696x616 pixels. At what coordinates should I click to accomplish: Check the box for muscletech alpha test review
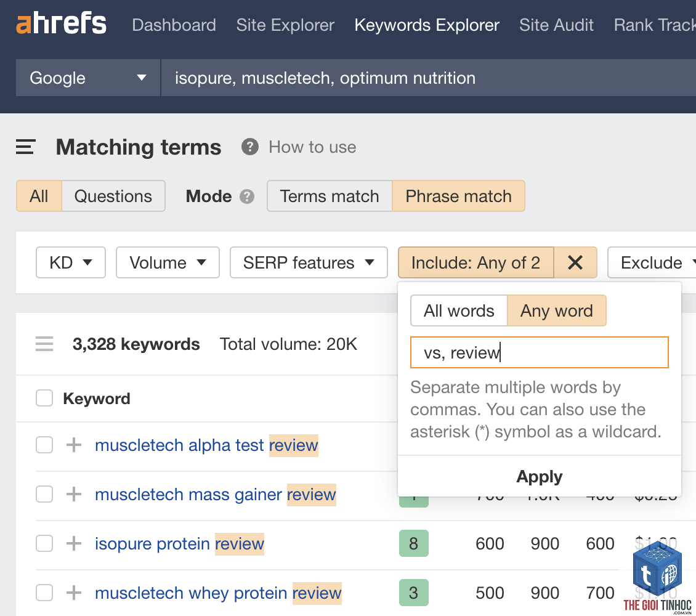pyautogui.click(x=44, y=445)
